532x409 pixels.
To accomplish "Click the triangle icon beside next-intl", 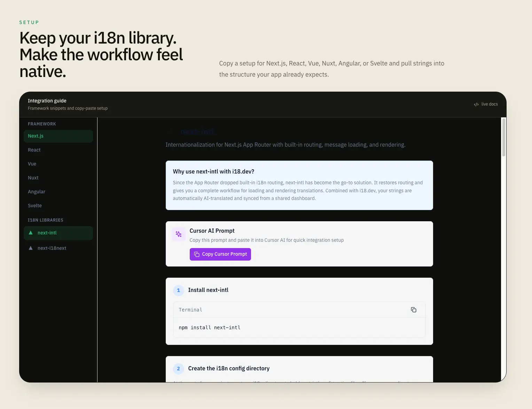I will tap(31, 233).
